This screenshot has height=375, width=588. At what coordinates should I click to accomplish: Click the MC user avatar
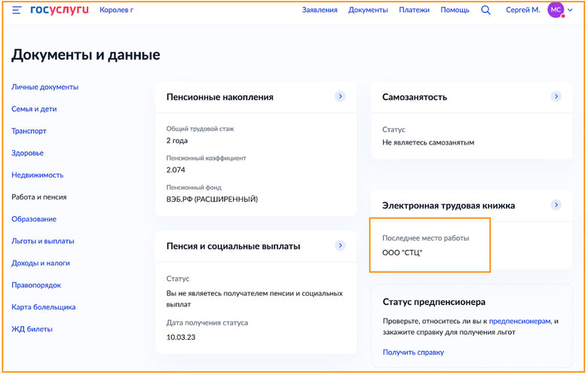(x=556, y=11)
